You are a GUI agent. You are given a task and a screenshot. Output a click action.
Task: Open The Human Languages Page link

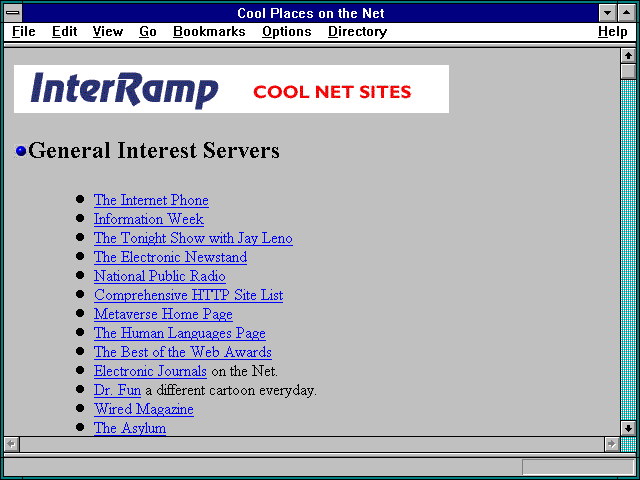click(x=180, y=333)
